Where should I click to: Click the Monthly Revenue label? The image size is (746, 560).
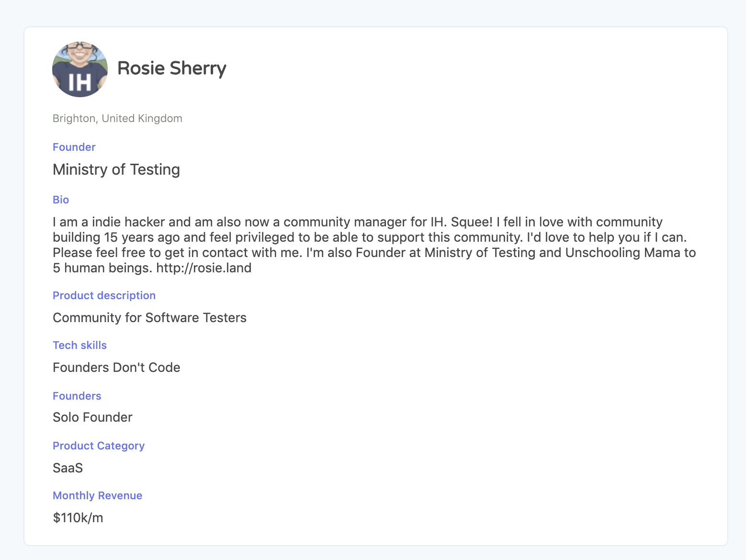[97, 495]
